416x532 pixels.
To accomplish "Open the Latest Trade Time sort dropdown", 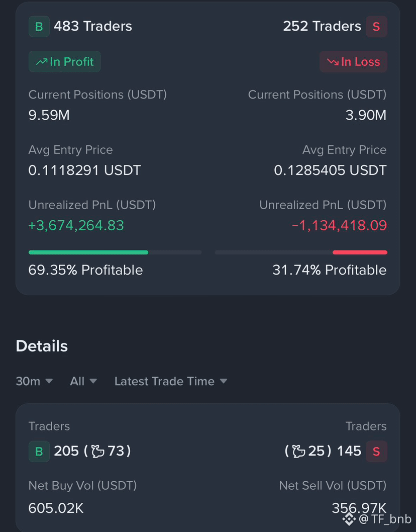I will click(171, 381).
